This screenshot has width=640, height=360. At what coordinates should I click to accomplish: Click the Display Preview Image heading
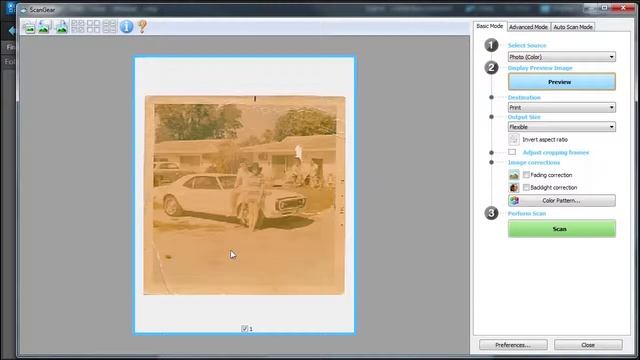point(540,68)
